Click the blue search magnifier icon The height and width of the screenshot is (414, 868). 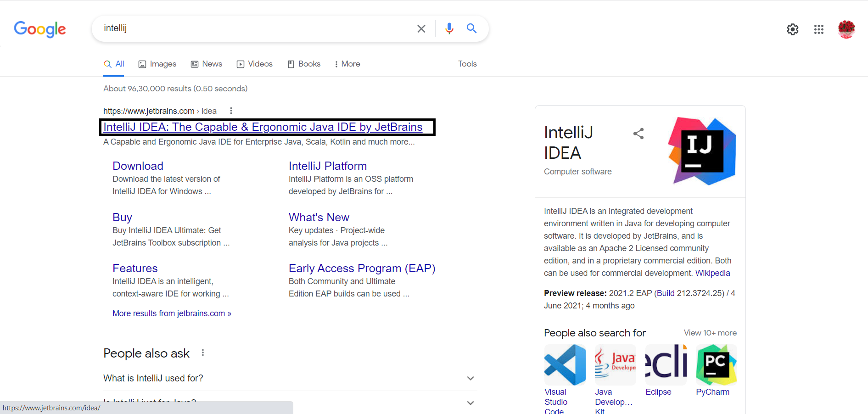[x=471, y=28]
